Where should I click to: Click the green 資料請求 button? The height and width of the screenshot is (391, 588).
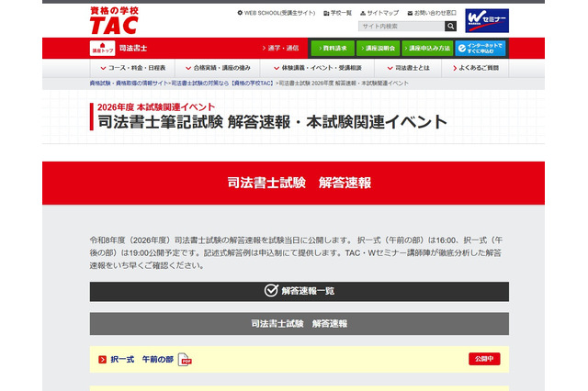pos(333,49)
